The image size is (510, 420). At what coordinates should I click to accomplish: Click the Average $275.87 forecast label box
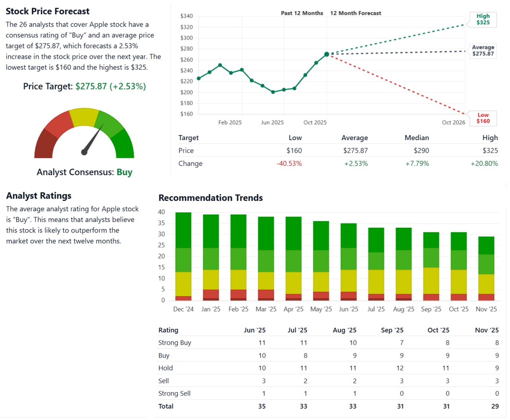483,51
